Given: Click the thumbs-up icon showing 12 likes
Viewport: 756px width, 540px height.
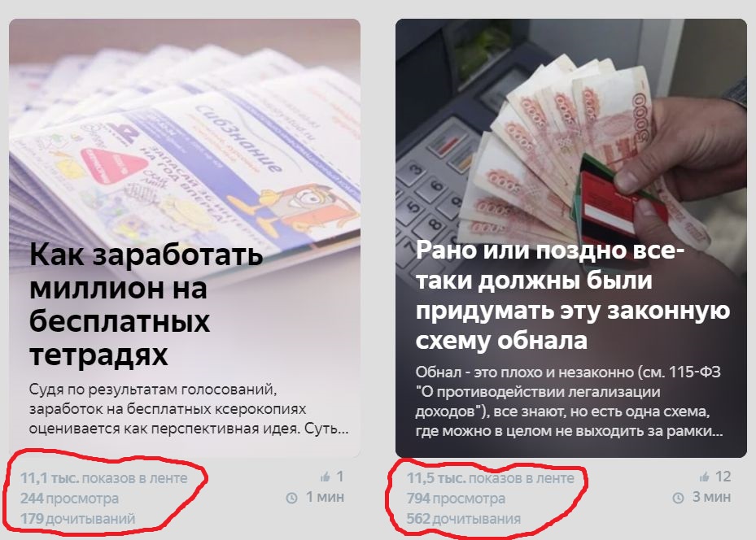Looking at the screenshot, I should pyautogui.click(x=704, y=477).
